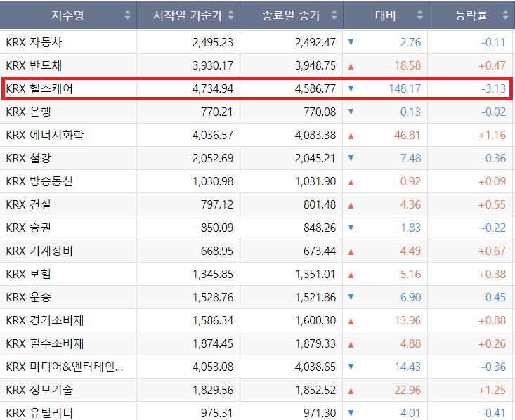Click the 22.96 change value

click(408, 390)
